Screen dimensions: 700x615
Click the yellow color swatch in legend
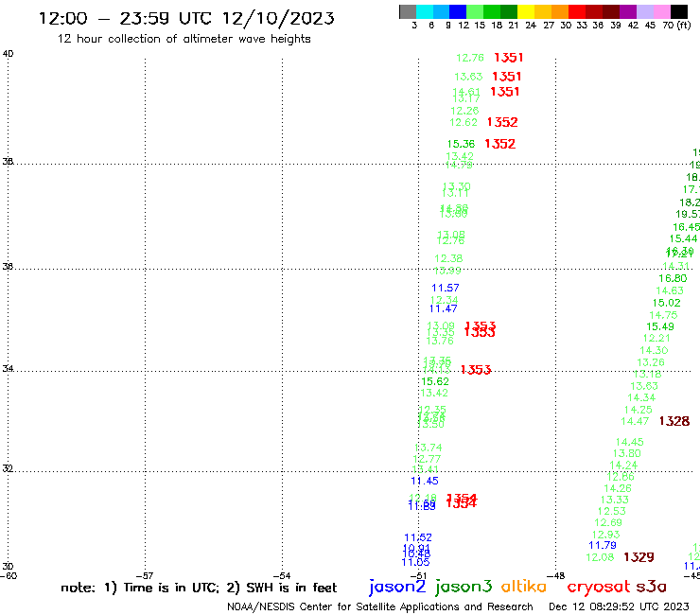pos(526,11)
